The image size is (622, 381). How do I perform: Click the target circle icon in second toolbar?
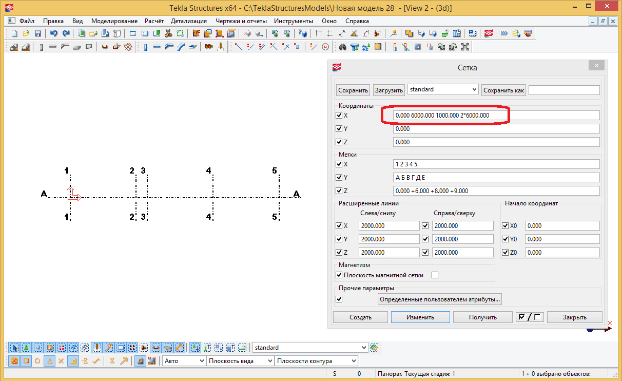pos(325,47)
